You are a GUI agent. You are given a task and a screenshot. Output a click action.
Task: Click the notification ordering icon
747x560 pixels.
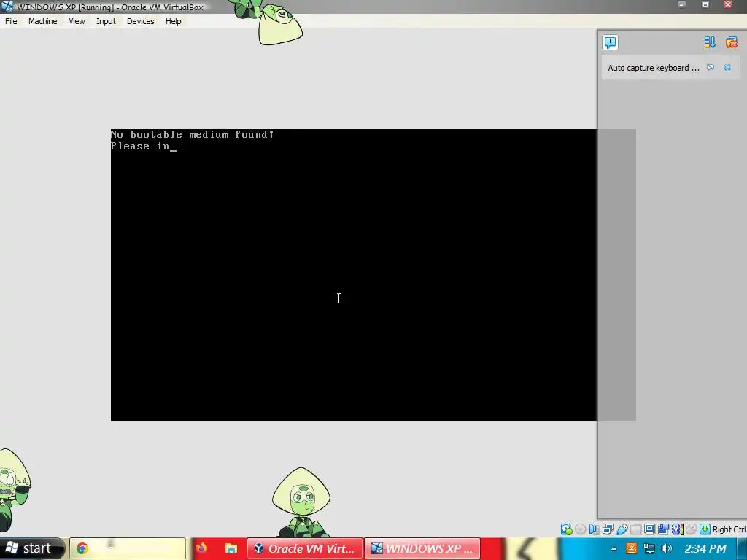(710, 42)
